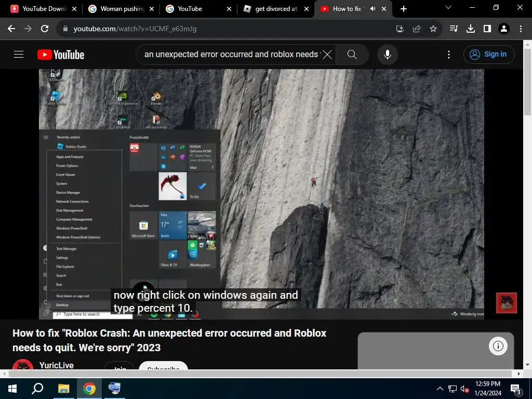Open the YuricLive channel avatar
The image size is (532, 399).
(23, 365)
